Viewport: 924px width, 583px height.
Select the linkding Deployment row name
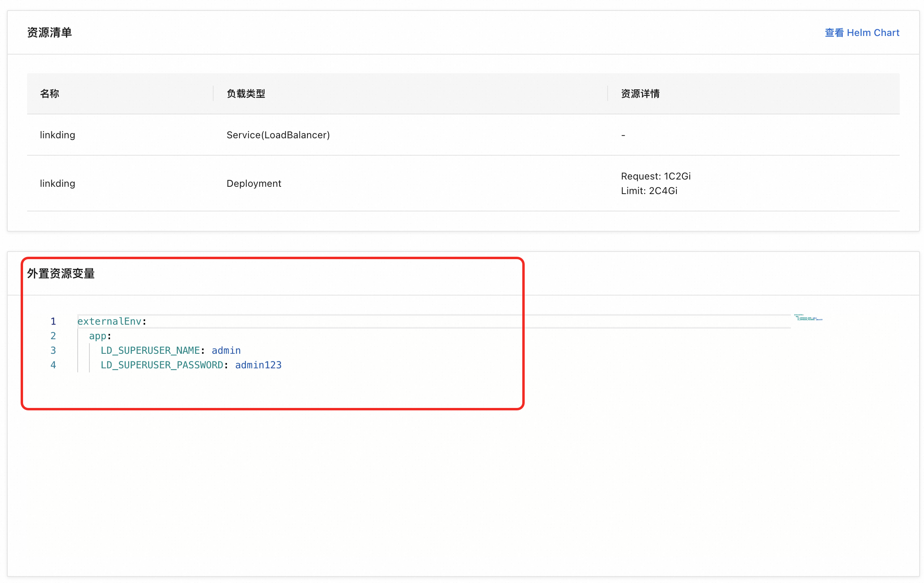[57, 184]
